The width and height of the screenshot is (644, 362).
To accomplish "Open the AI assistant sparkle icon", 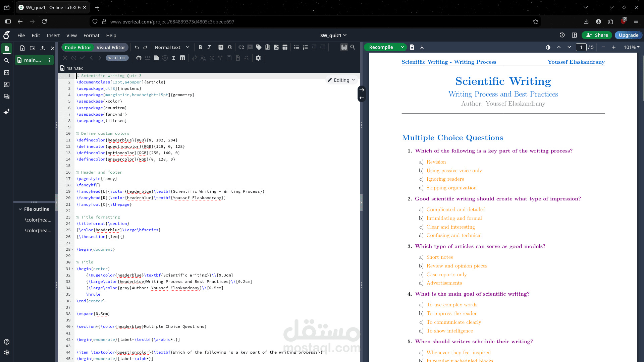I will coord(6,112).
